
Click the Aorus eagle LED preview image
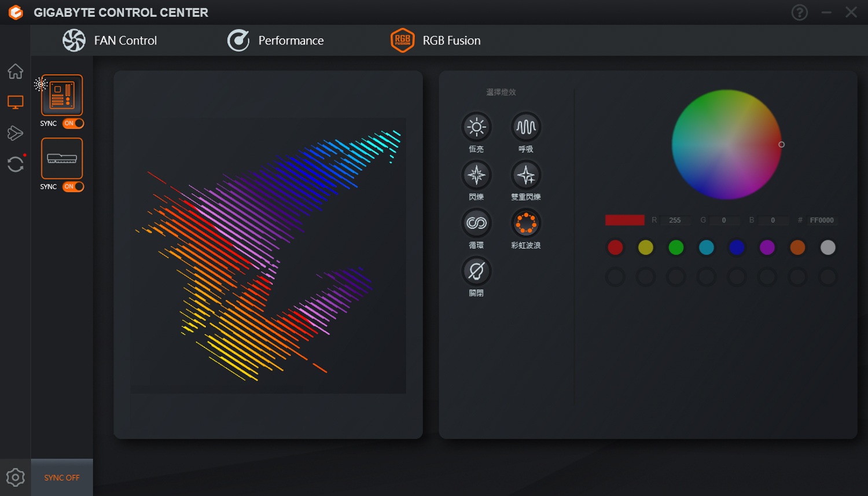269,256
